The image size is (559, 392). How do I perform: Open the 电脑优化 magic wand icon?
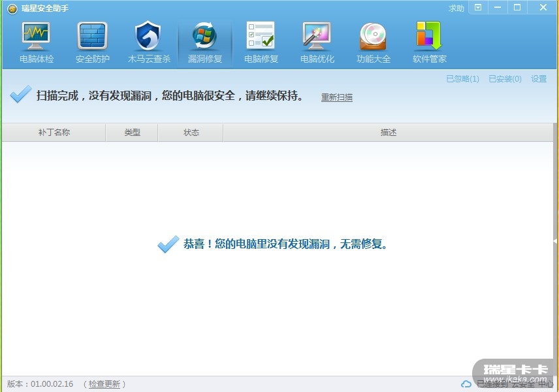pyautogui.click(x=317, y=36)
